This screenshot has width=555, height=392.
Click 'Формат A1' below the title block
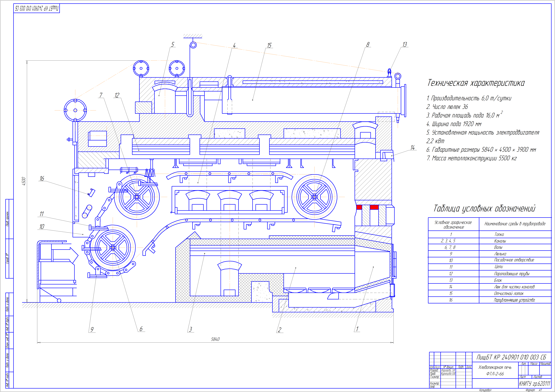(x=534, y=390)
